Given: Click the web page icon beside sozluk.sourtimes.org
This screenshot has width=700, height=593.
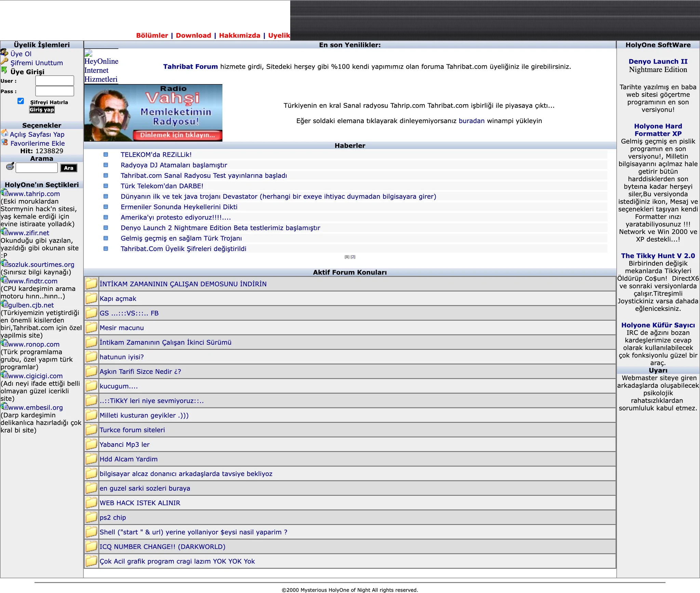Looking at the screenshot, I should click(4, 263).
